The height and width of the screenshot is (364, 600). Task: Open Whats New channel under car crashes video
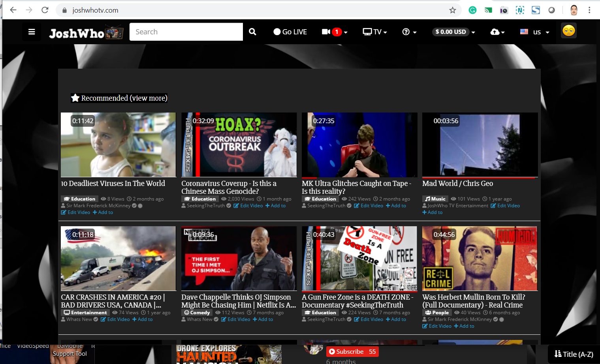(x=79, y=319)
